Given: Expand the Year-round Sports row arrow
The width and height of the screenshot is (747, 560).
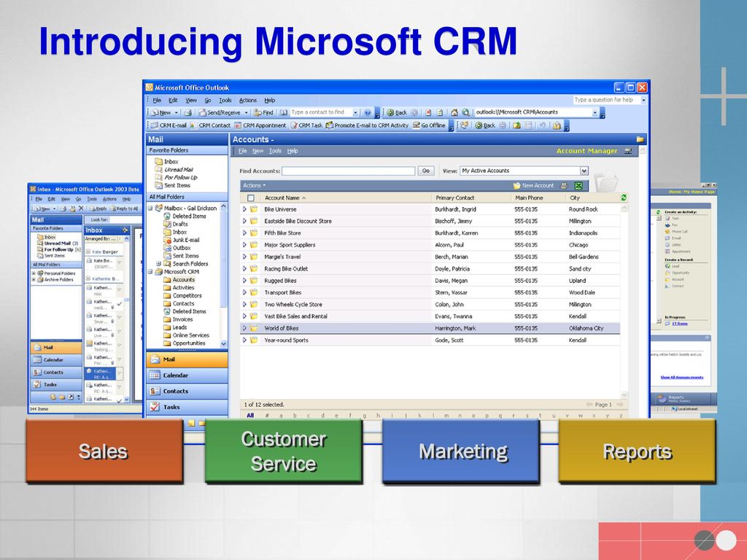Looking at the screenshot, I should coord(244,340).
